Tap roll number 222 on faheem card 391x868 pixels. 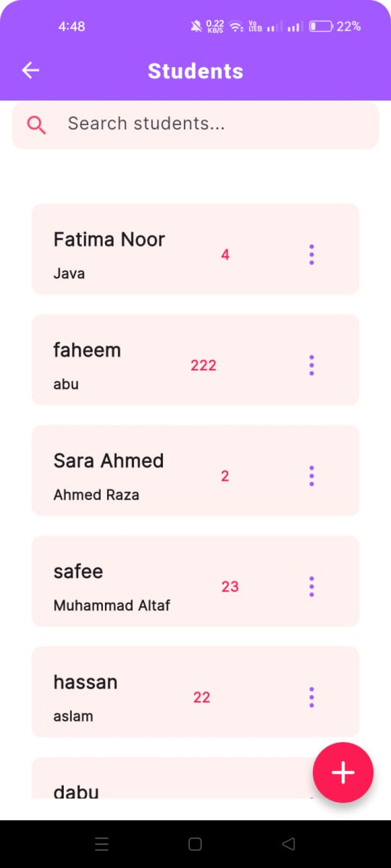204,366
